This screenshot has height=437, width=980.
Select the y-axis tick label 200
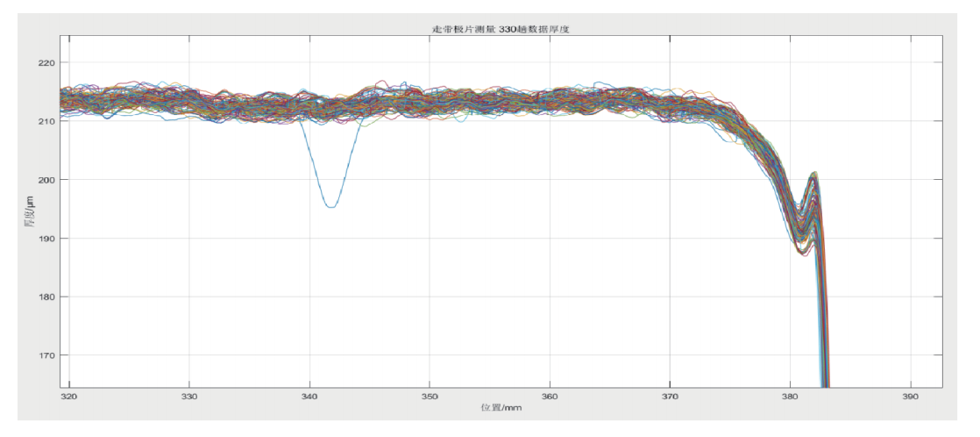[46, 180]
